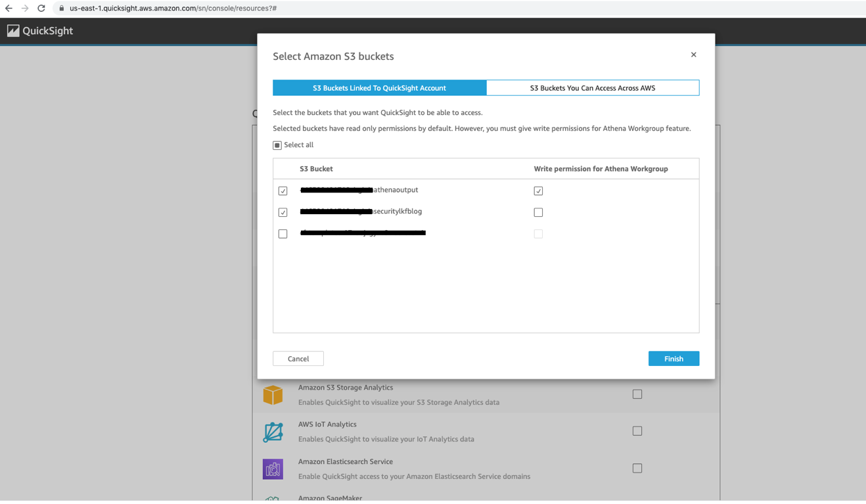Viewport: 866px width, 504px height.
Task: Click the browser address bar URL
Action: click(173, 9)
